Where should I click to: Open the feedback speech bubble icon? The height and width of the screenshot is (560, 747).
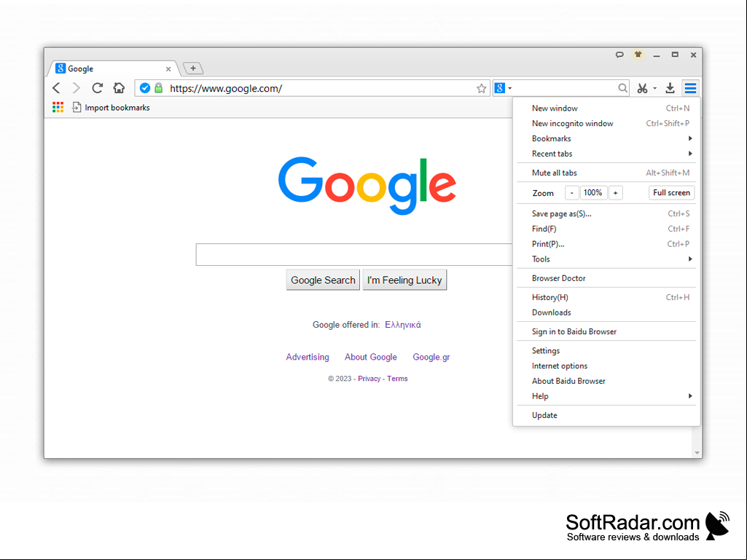619,55
